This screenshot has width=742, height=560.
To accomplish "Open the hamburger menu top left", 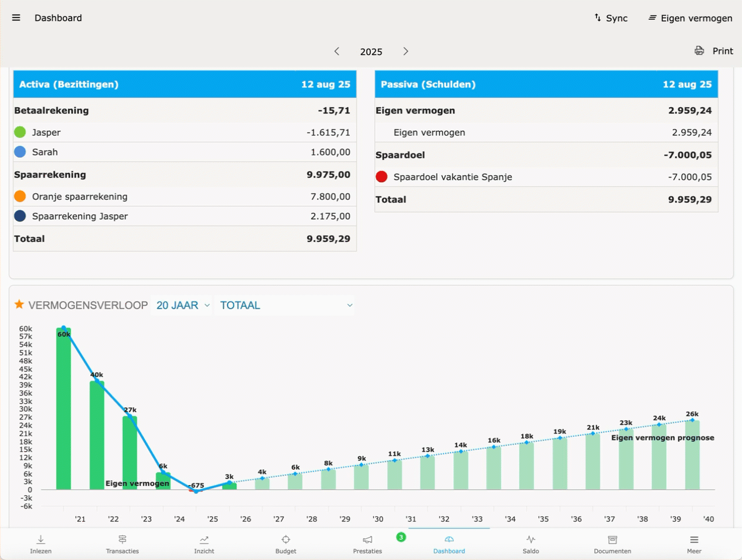I will [x=16, y=18].
